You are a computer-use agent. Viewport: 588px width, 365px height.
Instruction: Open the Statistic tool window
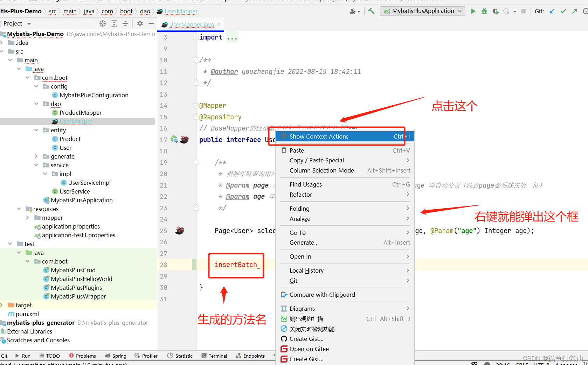pyautogui.click(x=180, y=356)
